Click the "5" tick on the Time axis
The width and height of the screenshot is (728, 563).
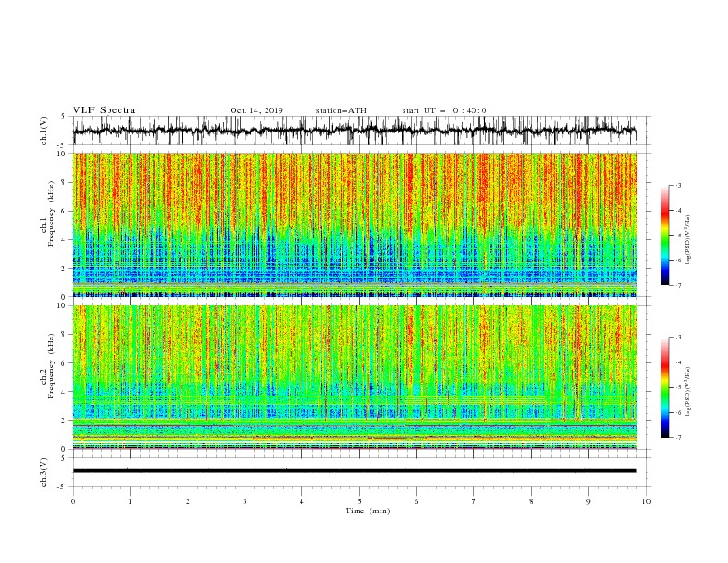pos(359,501)
